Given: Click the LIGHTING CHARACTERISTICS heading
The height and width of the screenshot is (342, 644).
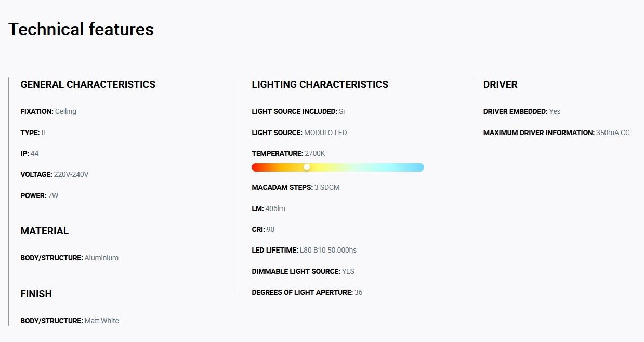Looking at the screenshot, I should (320, 84).
